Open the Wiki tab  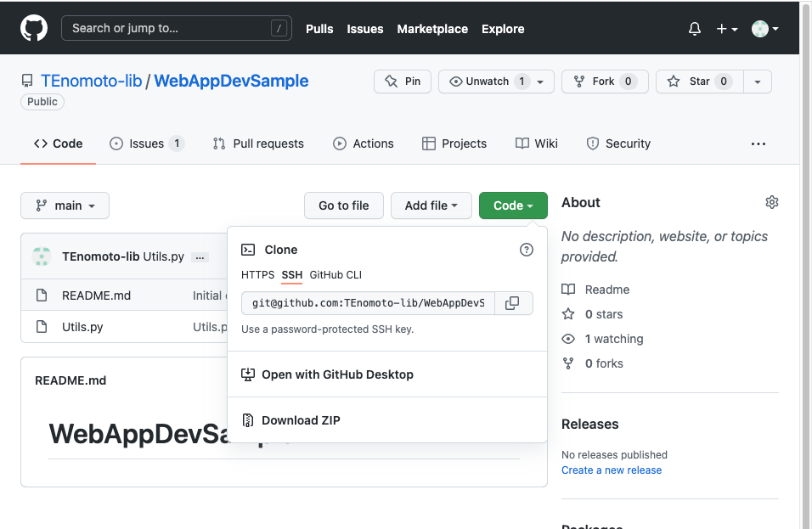[x=537, y=144]
